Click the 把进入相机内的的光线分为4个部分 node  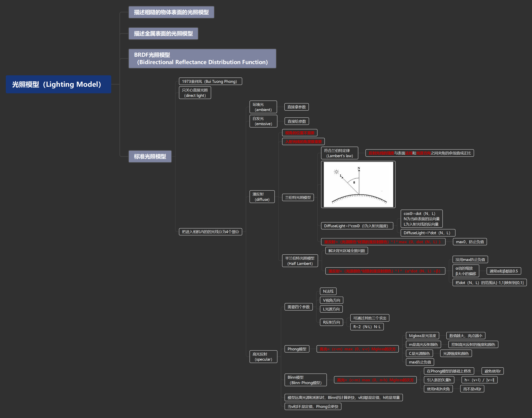click(210, 232)
